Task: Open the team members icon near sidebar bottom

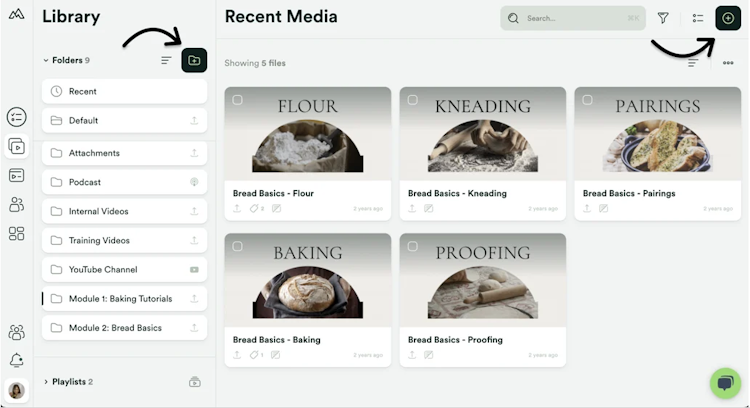Action: (16, 332)
